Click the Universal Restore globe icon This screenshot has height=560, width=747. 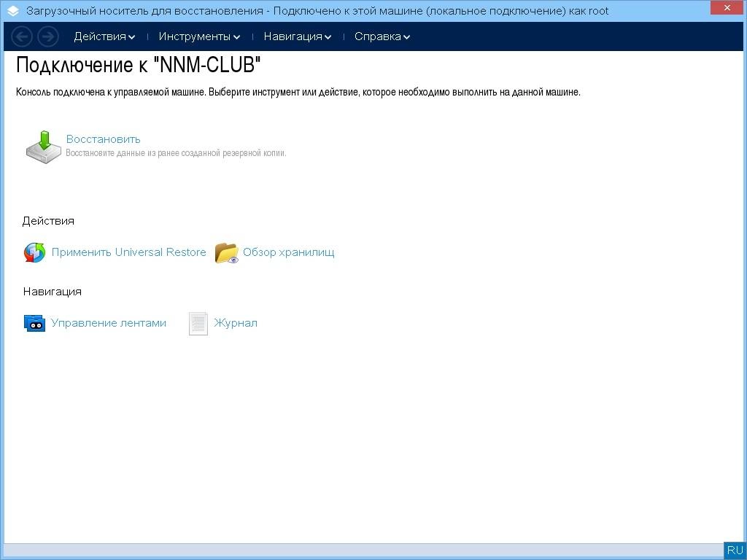[x=34, y=252]
